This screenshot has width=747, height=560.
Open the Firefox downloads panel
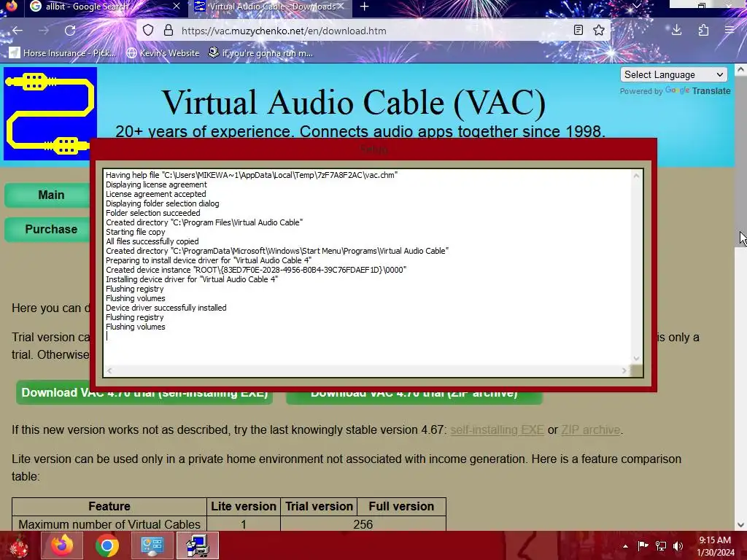pos(676,31)
